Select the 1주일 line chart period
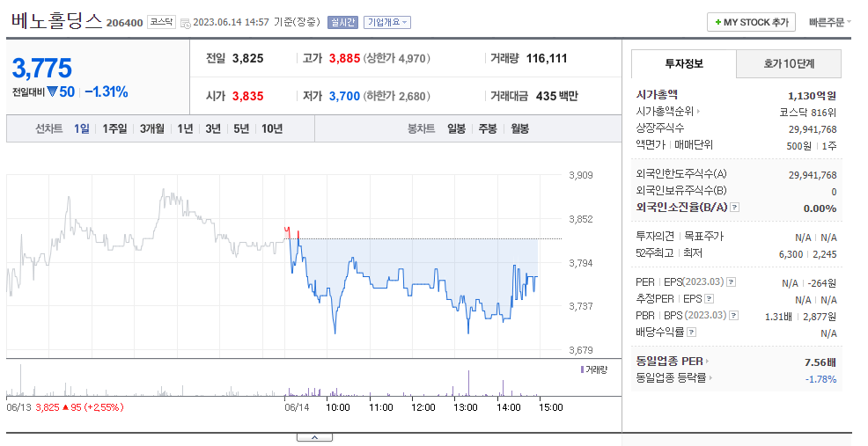This screenshot has height=446, width=868. click(114, 129)
